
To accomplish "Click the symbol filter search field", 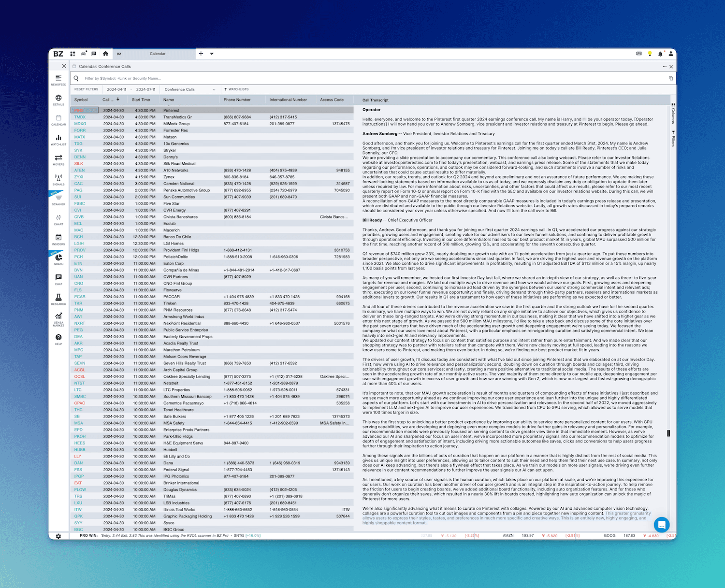I will tap(372, 78).
